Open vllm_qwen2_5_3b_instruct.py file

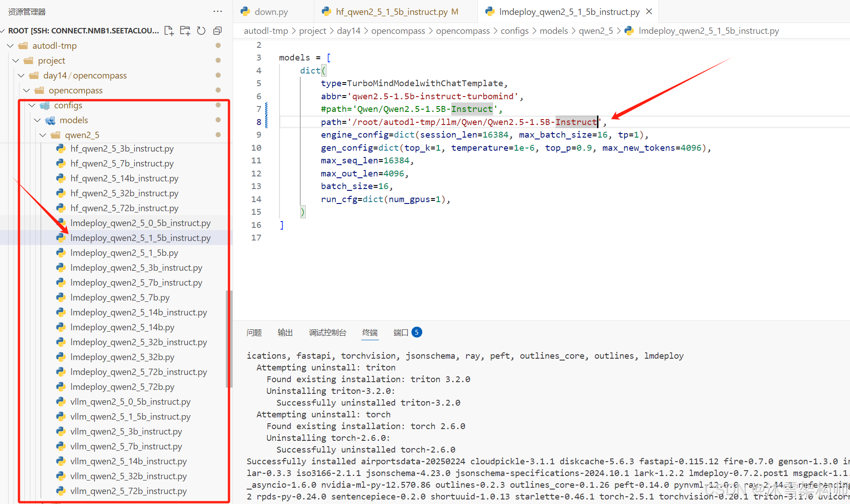coord(126,431)
